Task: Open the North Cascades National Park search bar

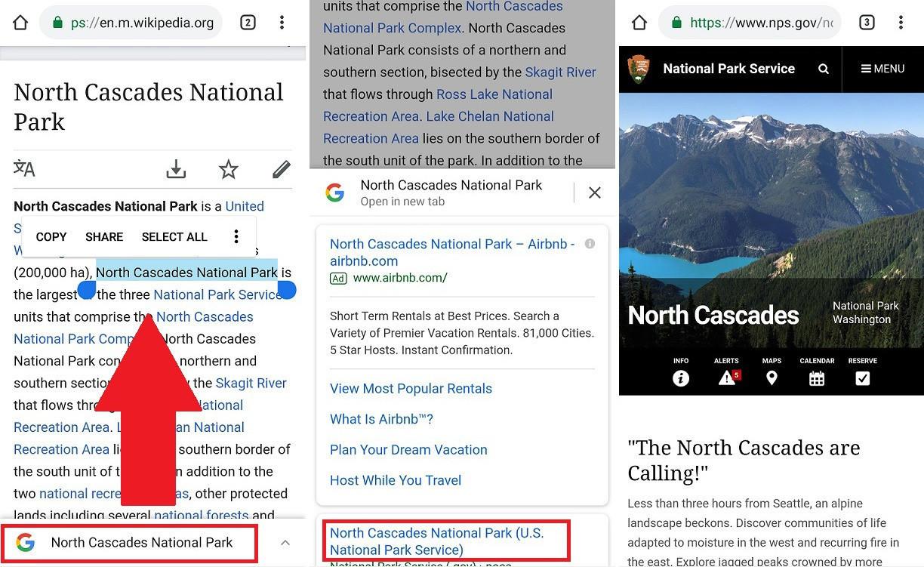Action: [x=129, y=542]
